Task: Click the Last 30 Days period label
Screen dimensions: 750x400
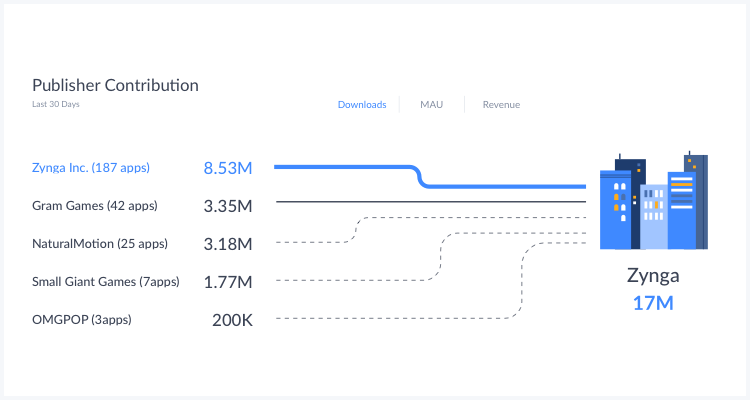Action: (x=56, y=104)
